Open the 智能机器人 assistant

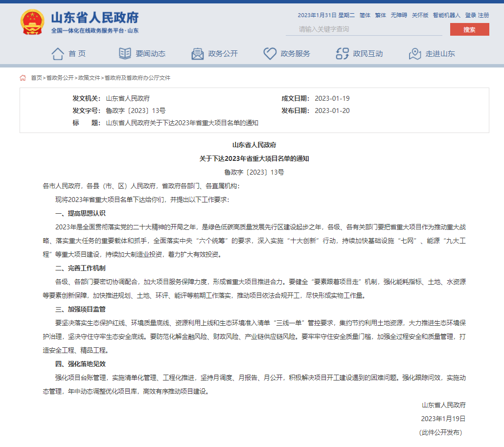tap(446, 15)
